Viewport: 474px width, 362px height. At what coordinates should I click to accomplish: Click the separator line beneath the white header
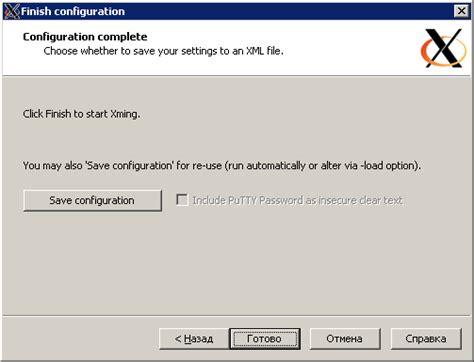click(x=237, y=76)
